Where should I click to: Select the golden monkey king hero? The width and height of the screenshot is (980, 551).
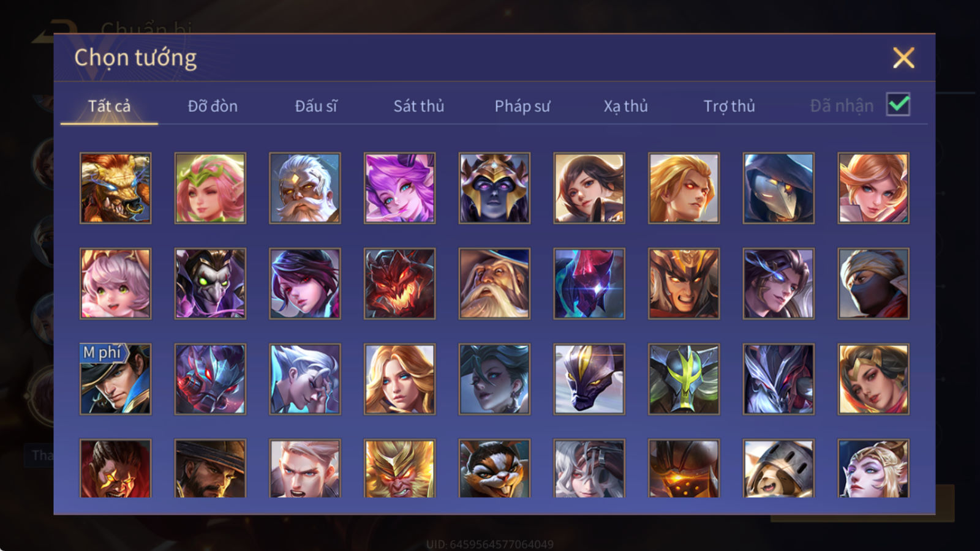click(x=399, y=468)
